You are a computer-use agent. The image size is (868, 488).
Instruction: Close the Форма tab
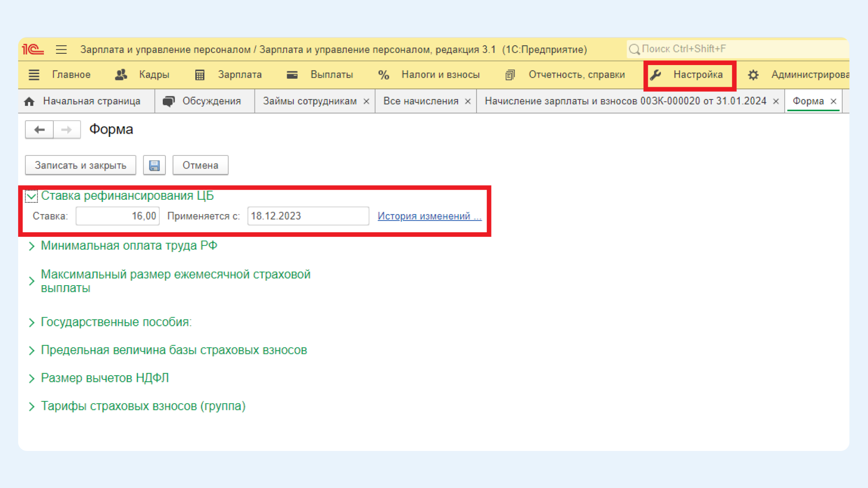(833, 102)
